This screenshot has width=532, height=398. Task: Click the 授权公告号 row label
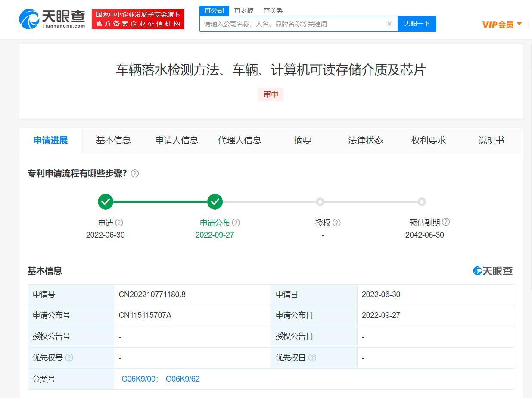click(x=52, y=336)
